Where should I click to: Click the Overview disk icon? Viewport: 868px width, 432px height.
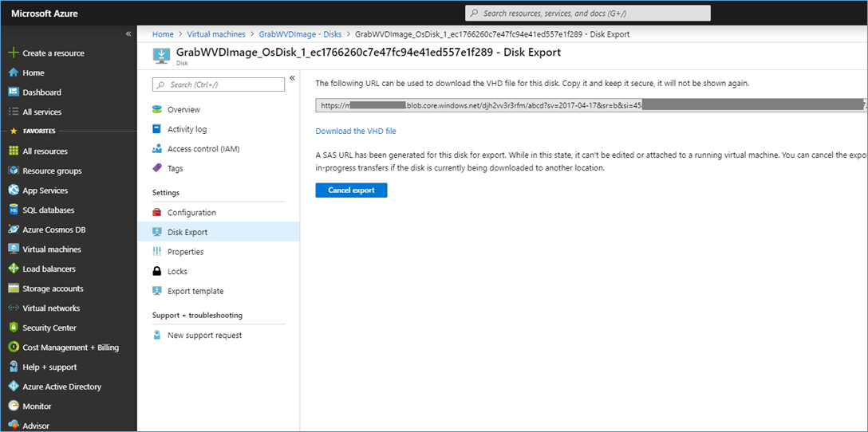pyautogui.click(x=157, y=109)
